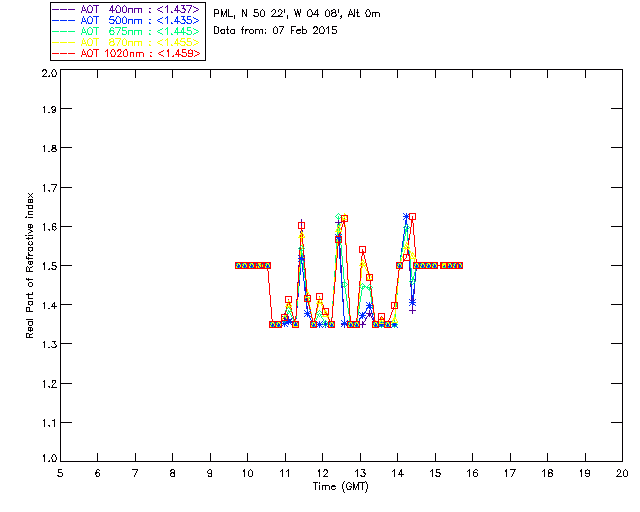Viewport: 640px width, 512px height.
Task: Click the red square peak near 12.6 GMT
Action: [344, 219]
